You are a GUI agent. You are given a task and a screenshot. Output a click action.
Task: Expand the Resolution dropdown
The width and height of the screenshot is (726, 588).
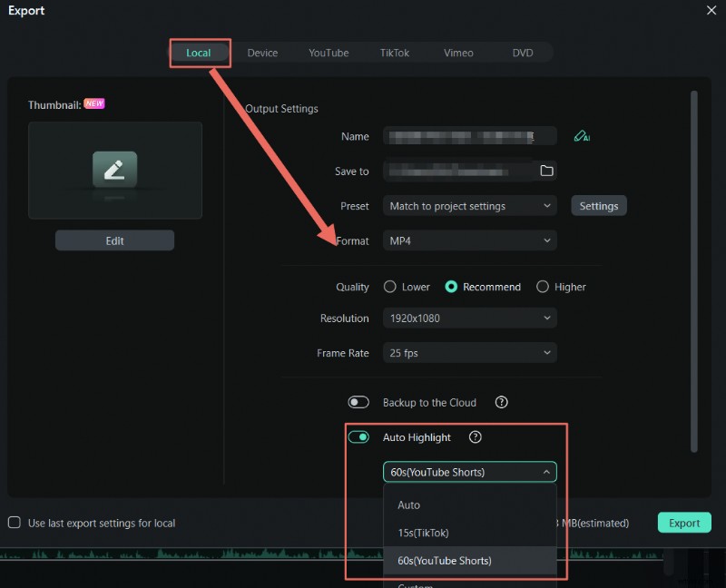click(469, 318)
